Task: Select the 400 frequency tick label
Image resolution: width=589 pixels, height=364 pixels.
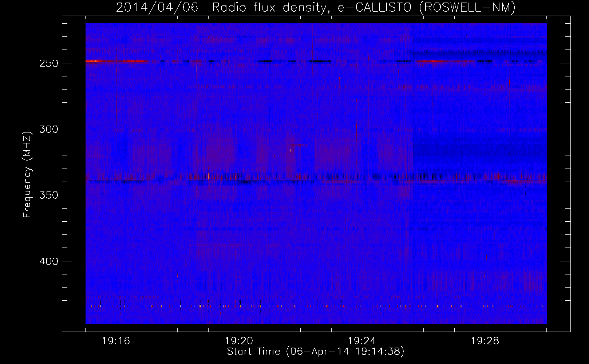Action: (x=48, y=261)
